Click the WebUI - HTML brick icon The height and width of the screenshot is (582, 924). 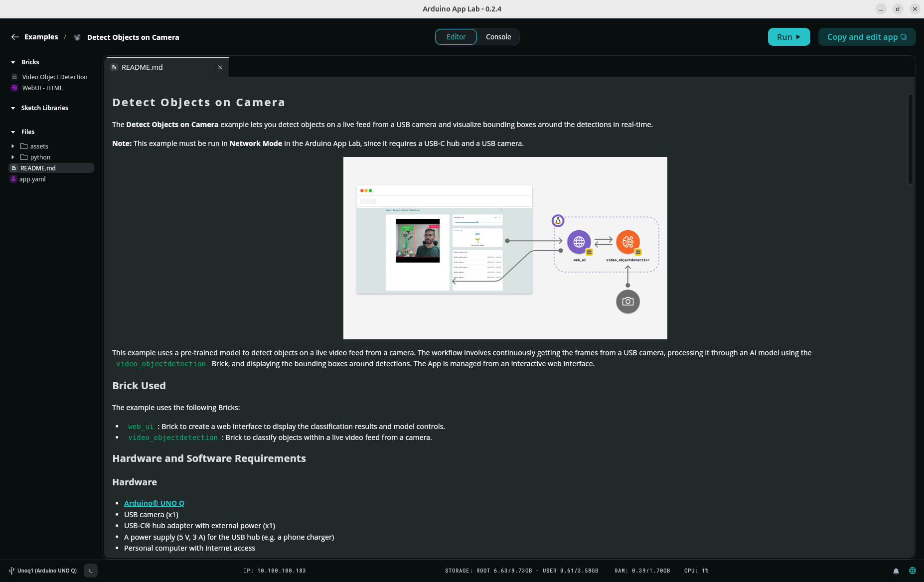[14, 88]
